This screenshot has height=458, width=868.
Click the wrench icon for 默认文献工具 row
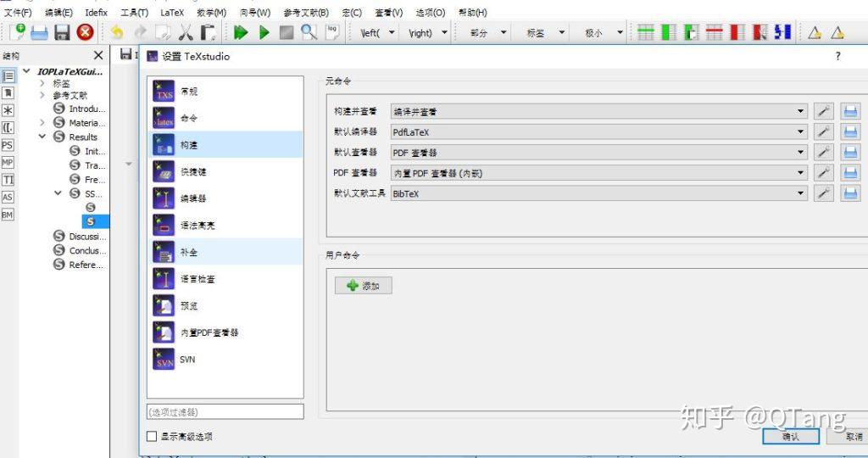824,193
